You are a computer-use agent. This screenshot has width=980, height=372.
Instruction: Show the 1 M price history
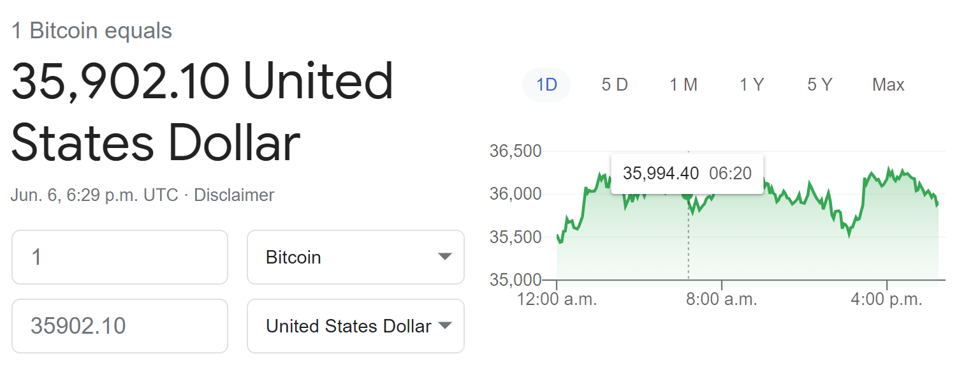point(684,85)
